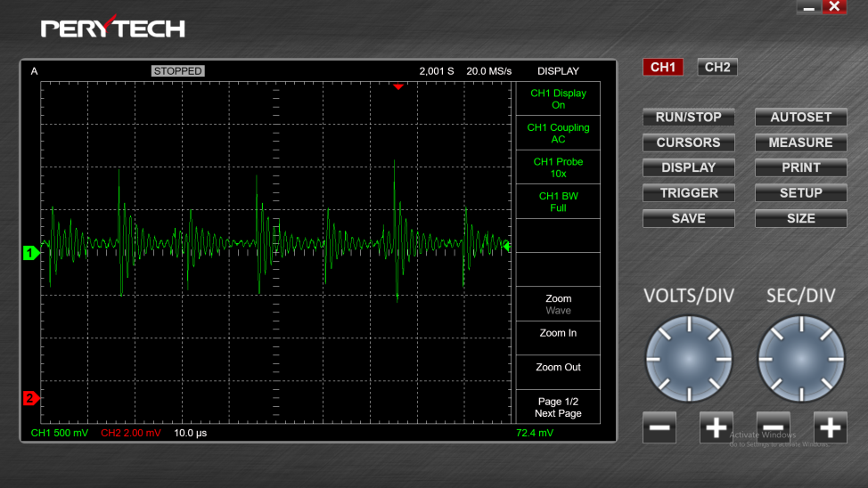
Task: Toggle CH1 Display On option
Action: point(558,99)
